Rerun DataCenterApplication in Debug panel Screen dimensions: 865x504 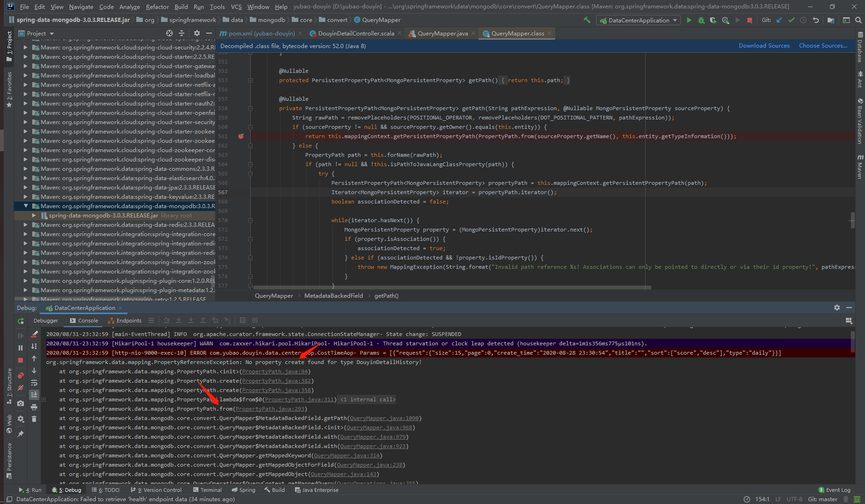(21, 321)
